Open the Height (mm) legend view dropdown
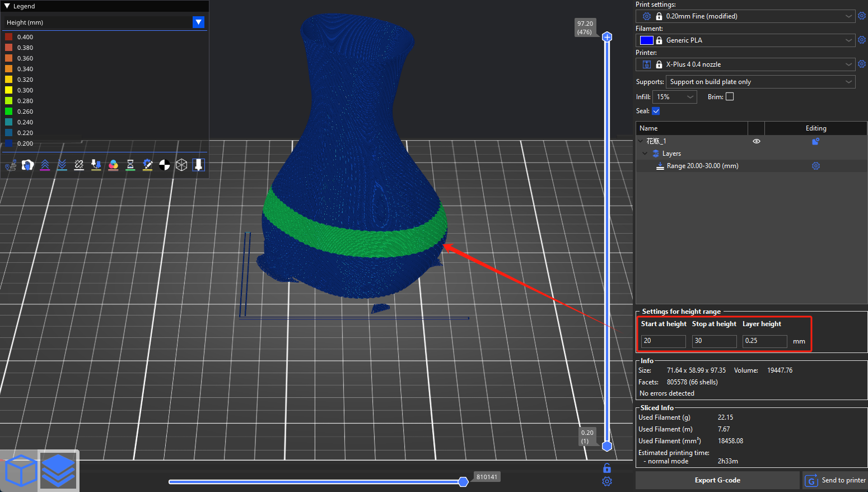 point(198,22)
